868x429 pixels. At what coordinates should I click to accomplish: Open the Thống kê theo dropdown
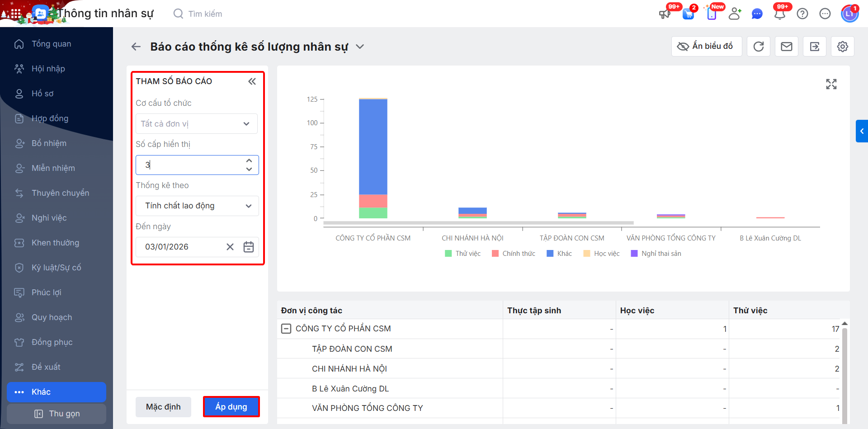(x=197, y=206)
